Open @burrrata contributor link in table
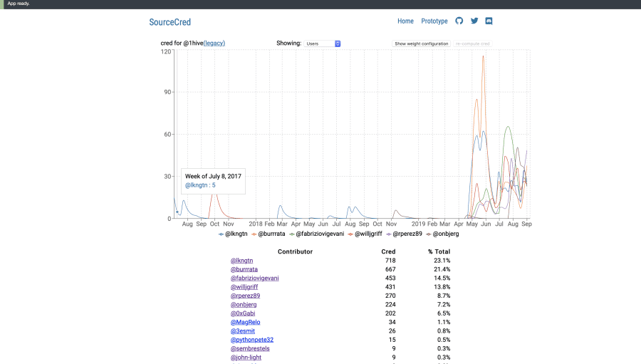This screenshot has width=641, height=364. point(244,269)
